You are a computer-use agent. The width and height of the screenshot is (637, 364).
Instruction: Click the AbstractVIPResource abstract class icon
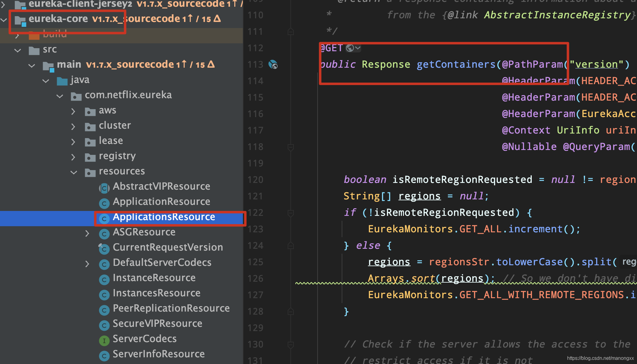[104, 188]
